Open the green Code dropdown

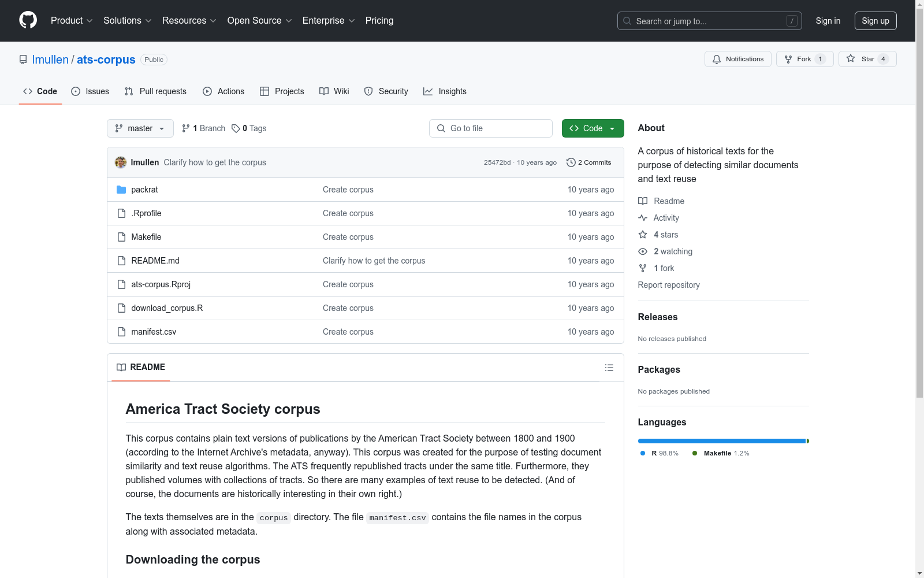pos(593,128)
